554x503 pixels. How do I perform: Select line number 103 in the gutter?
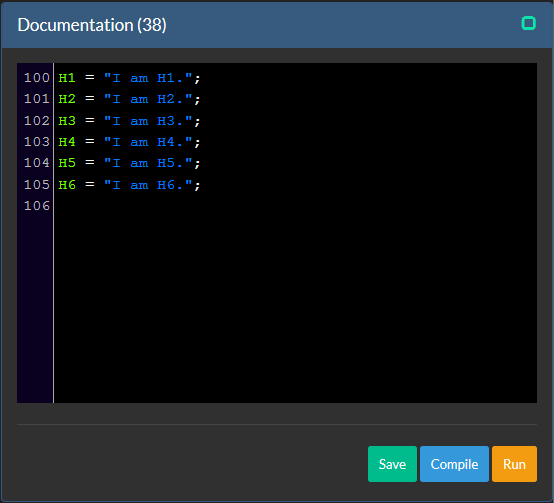click(37, 142)
